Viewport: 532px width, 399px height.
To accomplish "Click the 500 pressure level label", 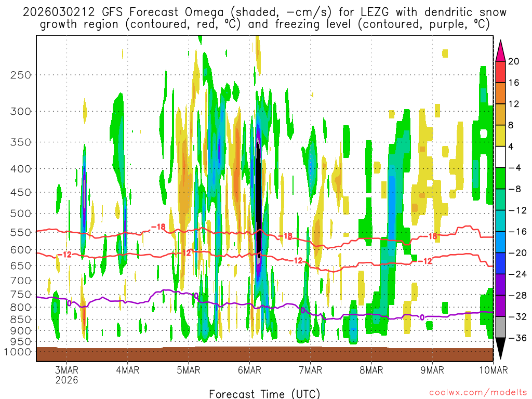I will pos(21,214).
